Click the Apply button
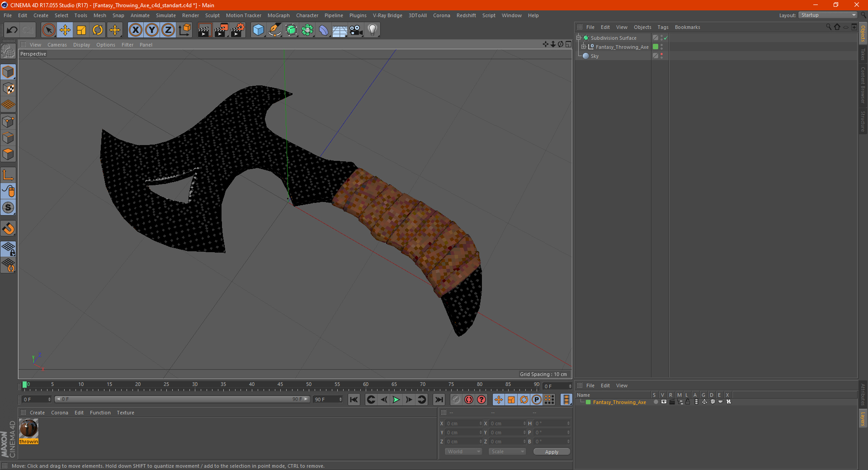The image size is (868, 470). click(x=552, y=452)
